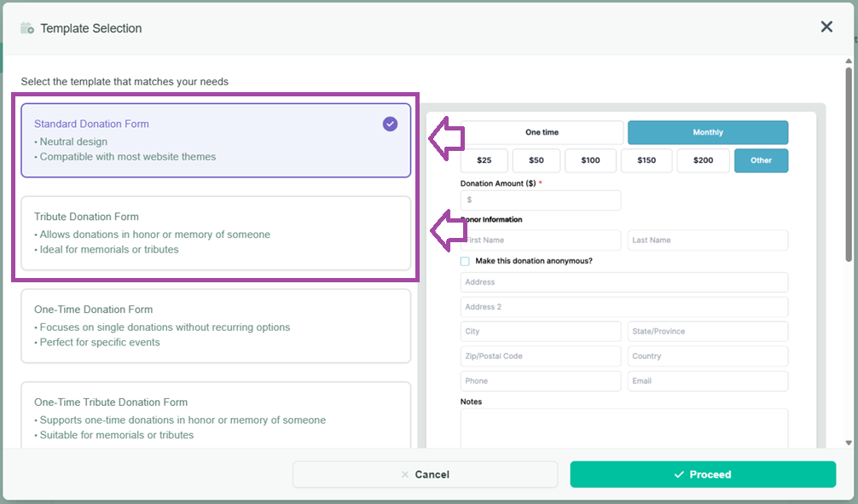Click the Other amount button

click(761, 160)
